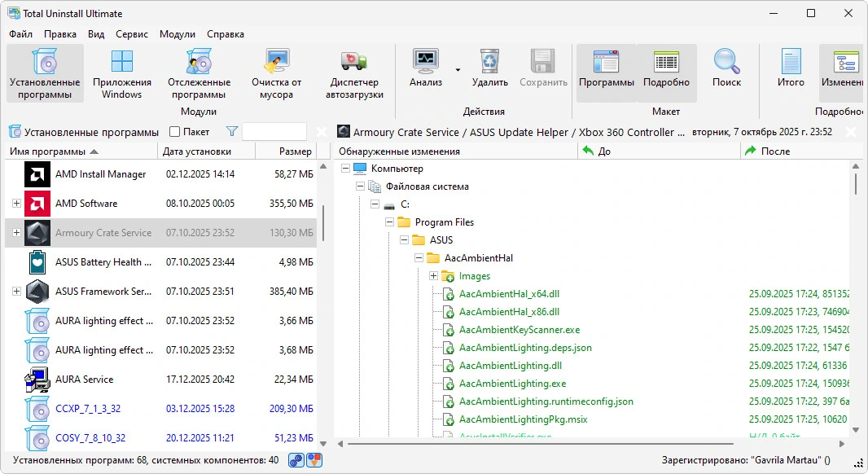This screenshot has width=868, height=474.
Task: Select the first AURA lighting effect 3,66 МБ row
Action: click(x=160, y=321)
